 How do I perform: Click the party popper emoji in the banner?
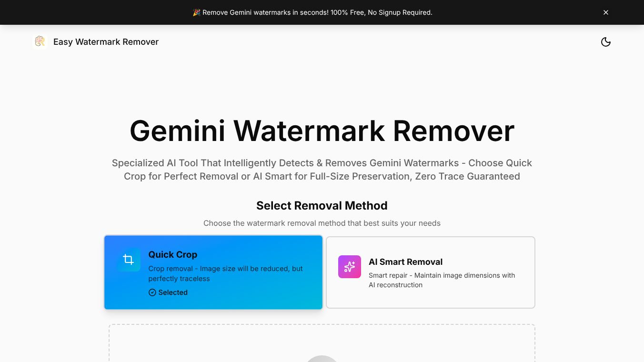pyautogui.click(x=196, y=12)
